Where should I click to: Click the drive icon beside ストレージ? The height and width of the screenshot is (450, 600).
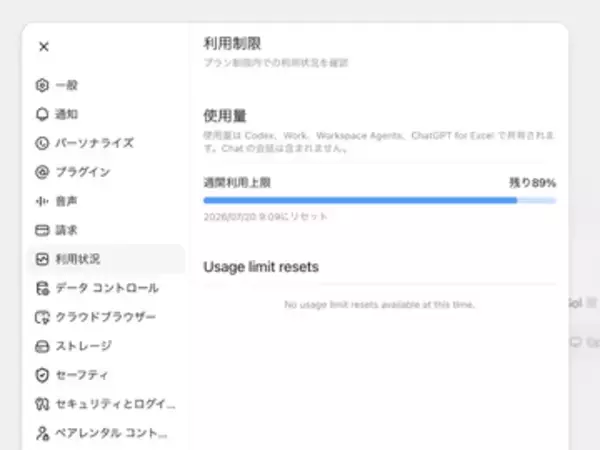point(42,346)
